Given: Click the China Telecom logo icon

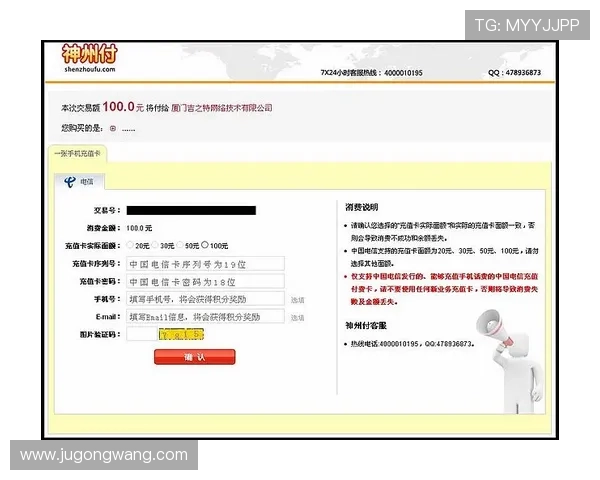Looking at the screenshot, I should [x=70, y=181].
